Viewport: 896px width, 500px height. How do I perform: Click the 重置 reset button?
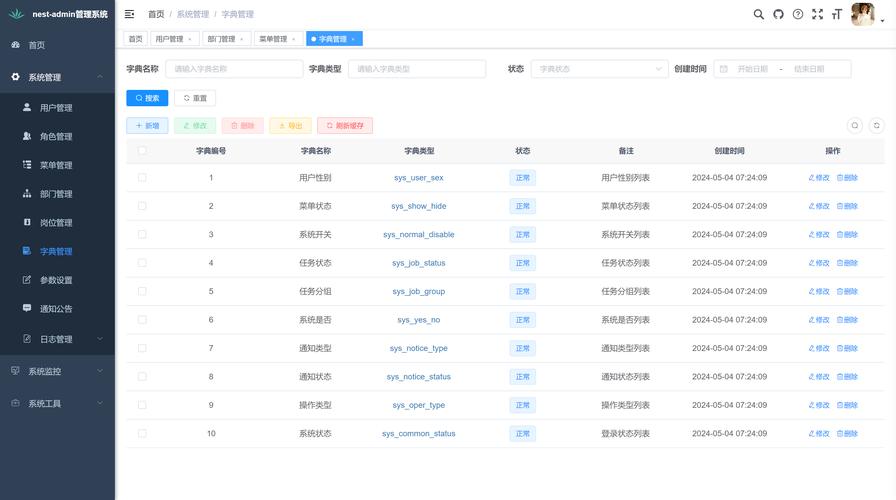[x=195, y=98]
